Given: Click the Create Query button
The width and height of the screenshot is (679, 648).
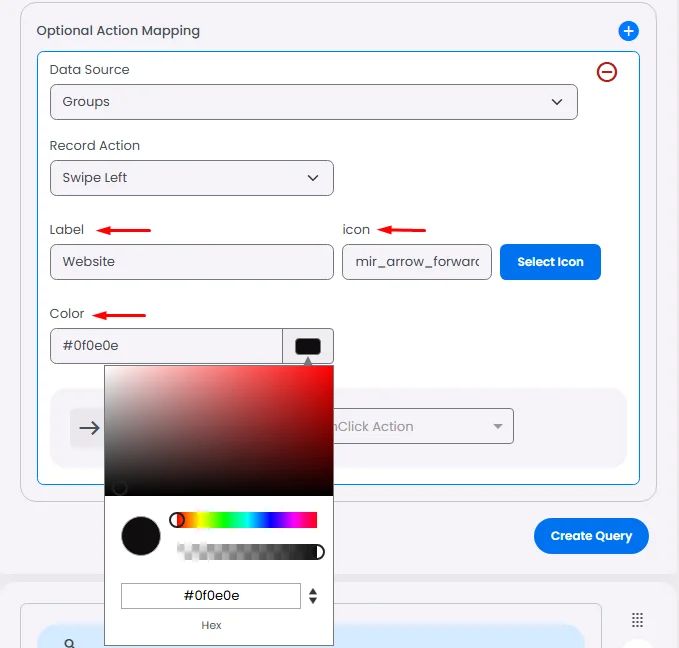Looking at the screenshot, I should (x=591, y=536).
